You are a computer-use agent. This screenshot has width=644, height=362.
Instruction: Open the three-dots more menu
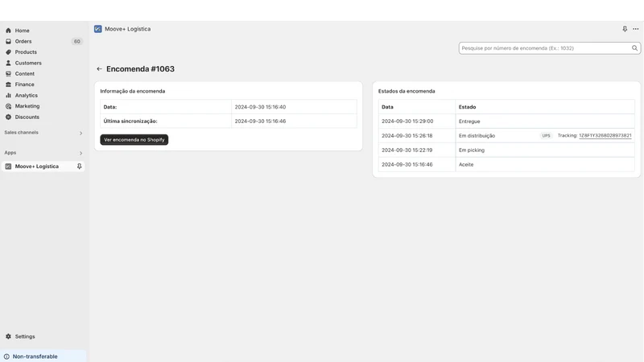635,29
